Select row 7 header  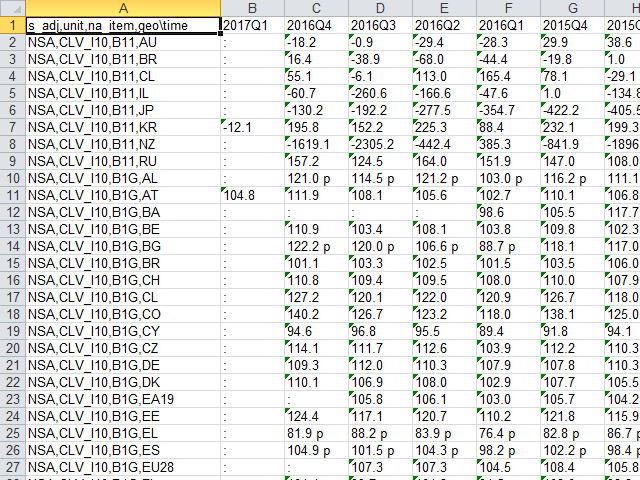point(12,127)
